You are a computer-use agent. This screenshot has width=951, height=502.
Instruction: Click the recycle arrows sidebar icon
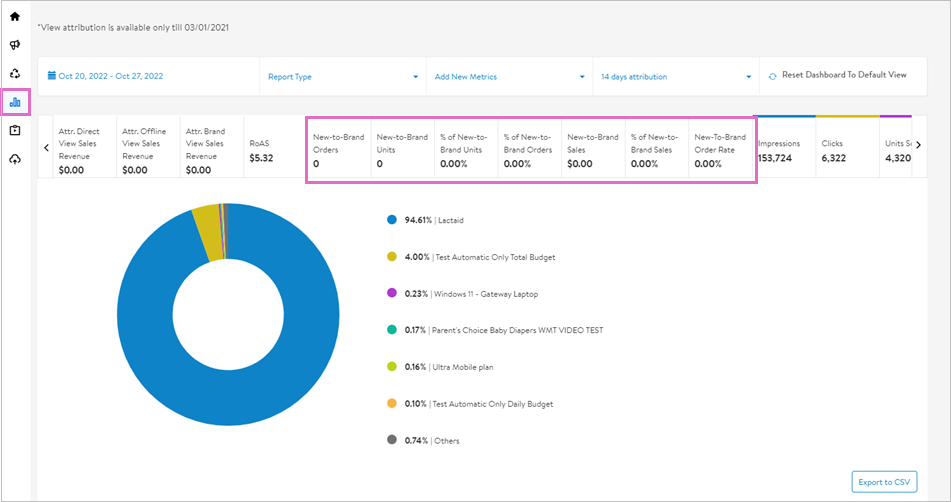[x=15, y=73]
